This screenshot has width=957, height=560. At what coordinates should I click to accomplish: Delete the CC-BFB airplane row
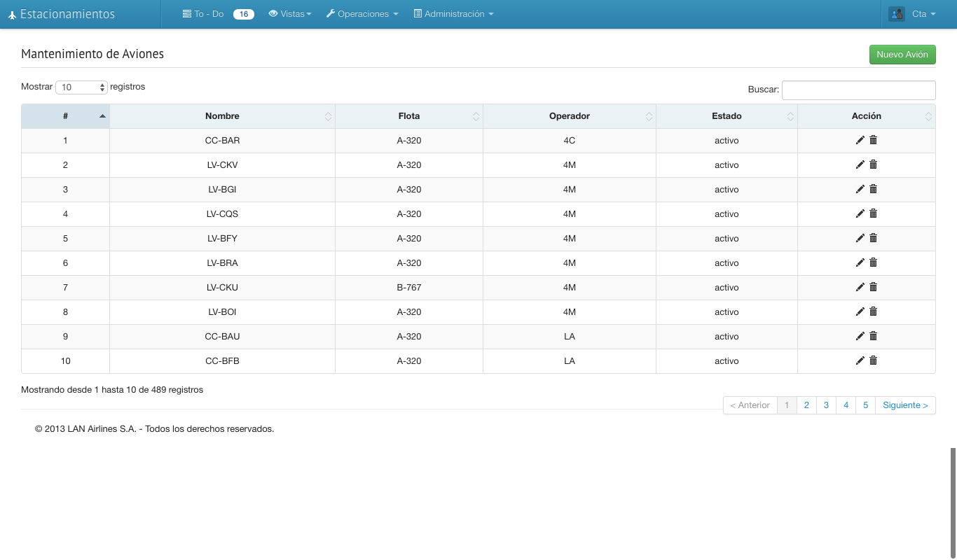[873, 360]
